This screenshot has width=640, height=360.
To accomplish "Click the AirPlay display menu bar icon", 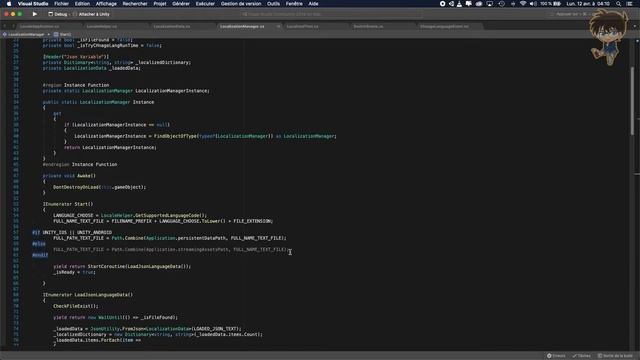I will click(x=489, y=4).
